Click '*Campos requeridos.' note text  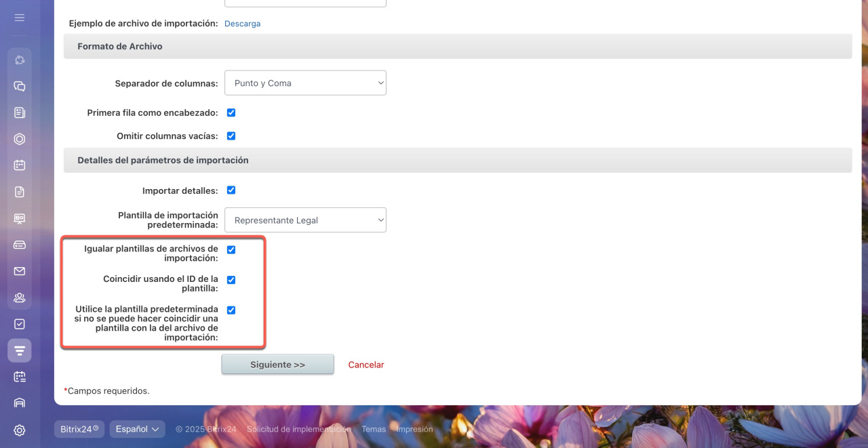click(x=106, y=391)
